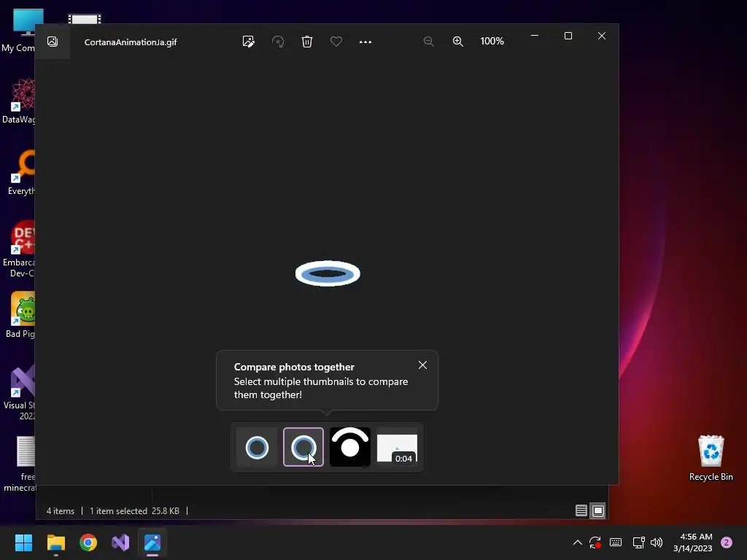Select the Embarcadero Dev-C++ desktop shortcut
Screen dimensions: 747x560
click(19, 249)
